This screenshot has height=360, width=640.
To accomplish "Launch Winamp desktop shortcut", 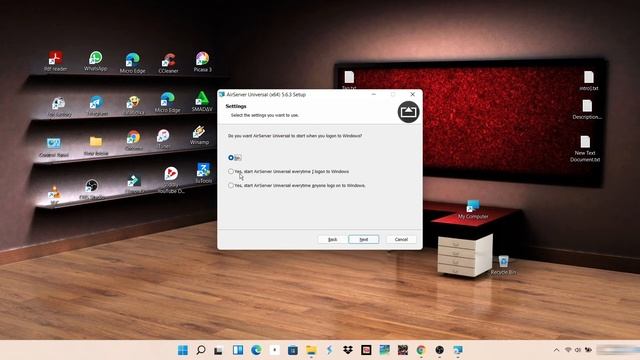I will pyautogui.click(x=199, y=135).
